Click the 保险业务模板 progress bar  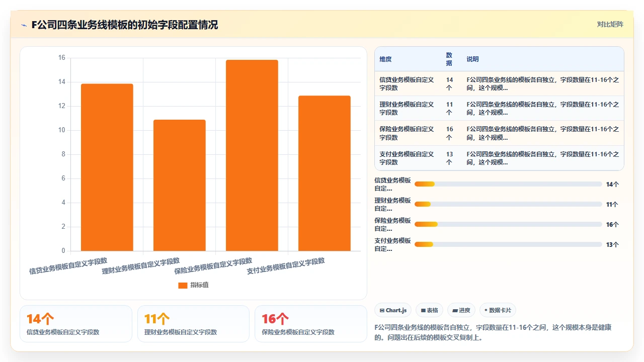(x=508, y=224)
